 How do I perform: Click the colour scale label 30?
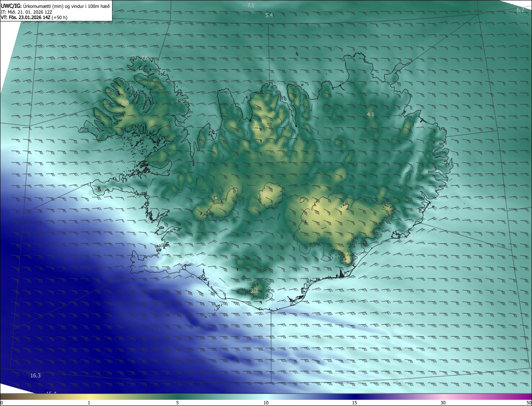coord(443,403)
